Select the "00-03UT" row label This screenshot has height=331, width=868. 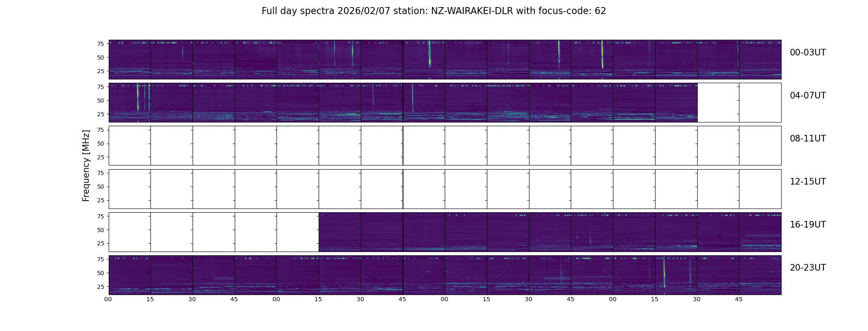[x=808, y=53]
